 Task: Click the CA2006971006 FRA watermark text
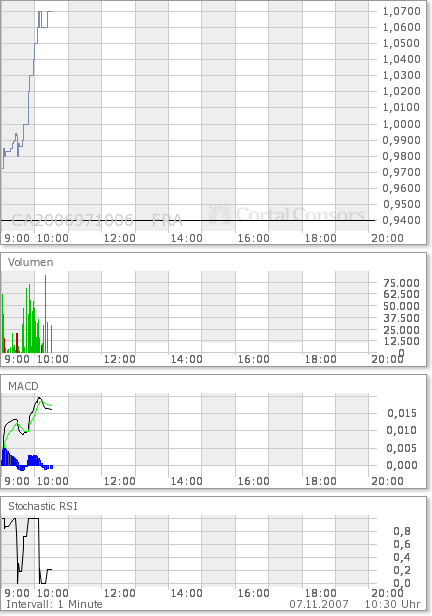(97, 220)
